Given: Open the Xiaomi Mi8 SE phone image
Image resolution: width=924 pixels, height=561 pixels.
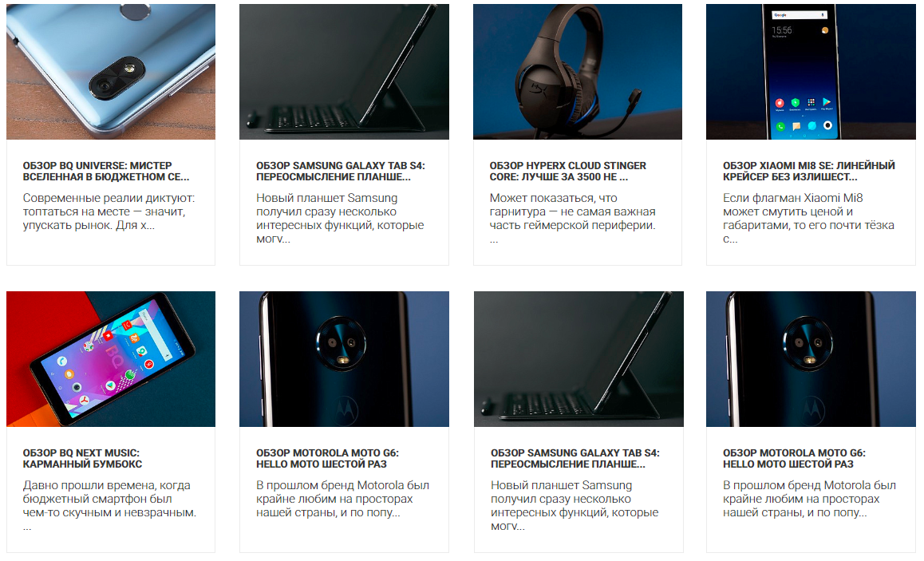Looking at the screenshot, I should coord(811,71).
